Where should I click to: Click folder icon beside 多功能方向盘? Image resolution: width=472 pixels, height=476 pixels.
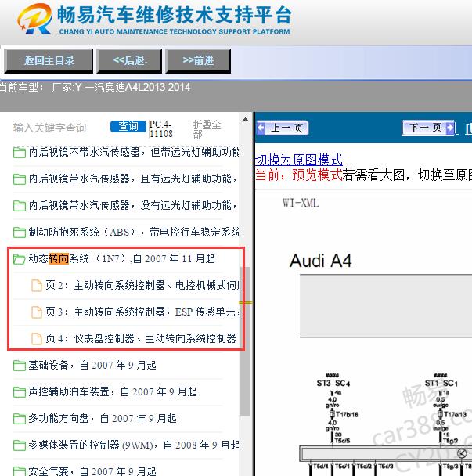(20, 419)
